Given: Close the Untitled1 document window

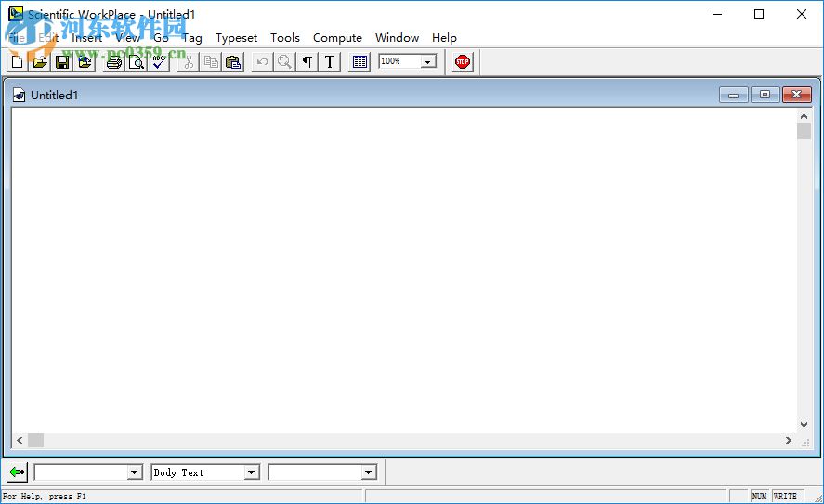Looking at the screenshot, I should click(x=797, y=95).
